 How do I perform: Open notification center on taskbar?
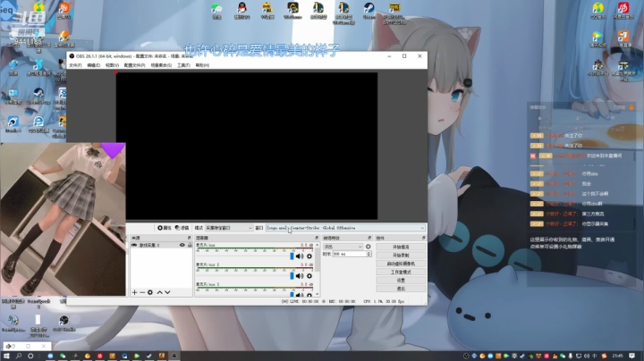[x=632, y=356]
